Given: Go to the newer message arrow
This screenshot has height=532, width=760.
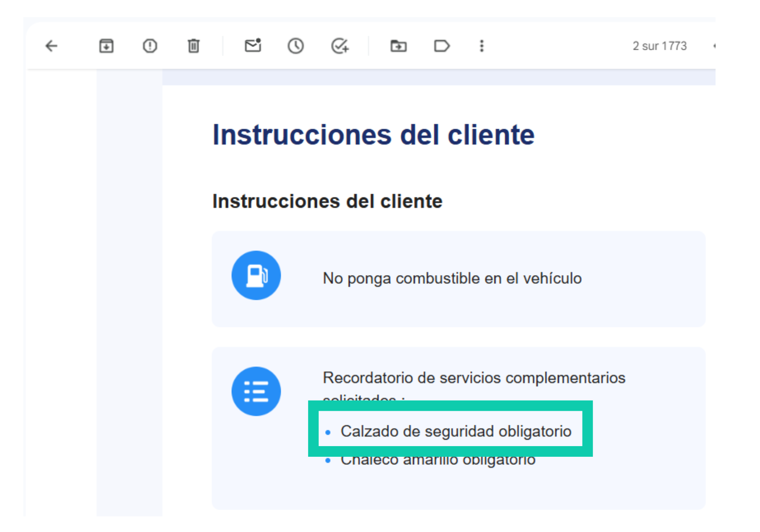Looking at the screenshot, I should point(714,46).
